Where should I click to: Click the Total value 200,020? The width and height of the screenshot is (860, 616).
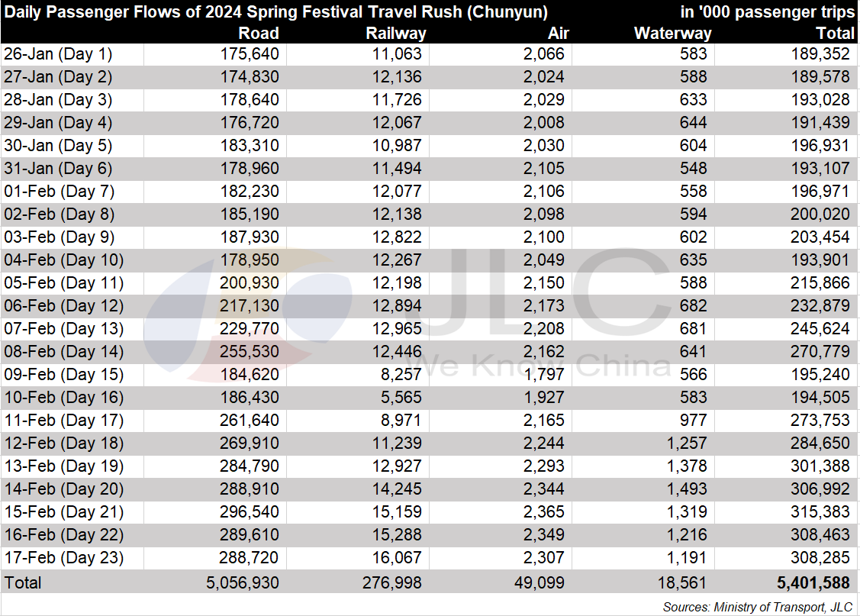tap(820, 214)
